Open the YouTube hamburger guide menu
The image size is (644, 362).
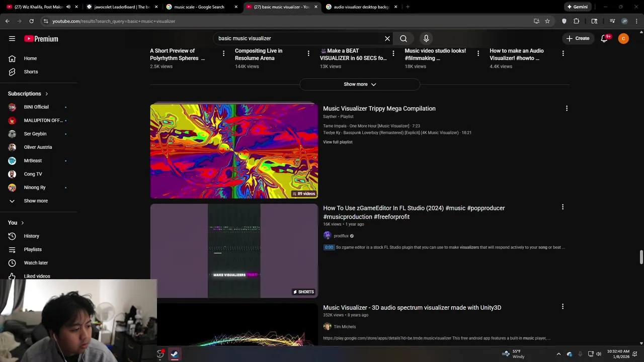[12, 39]
